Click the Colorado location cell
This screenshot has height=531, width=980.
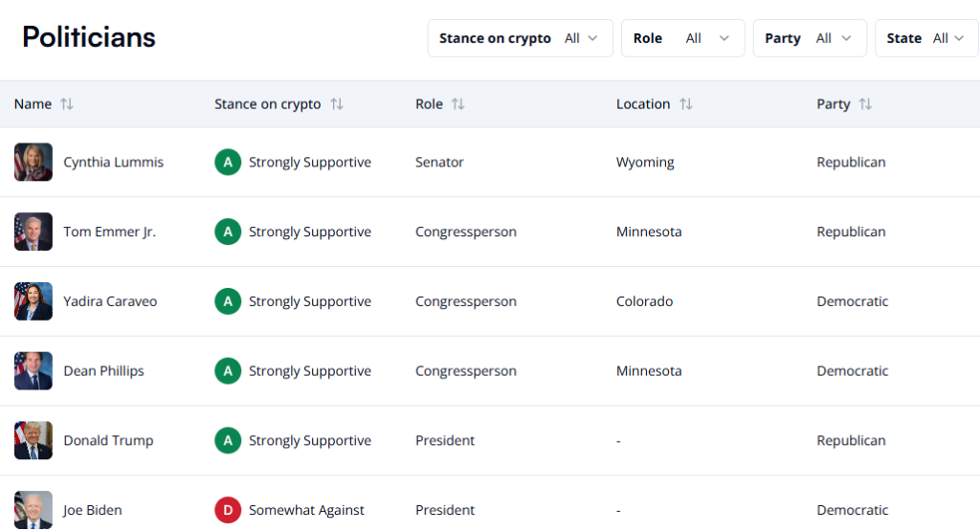pos(644,301)
